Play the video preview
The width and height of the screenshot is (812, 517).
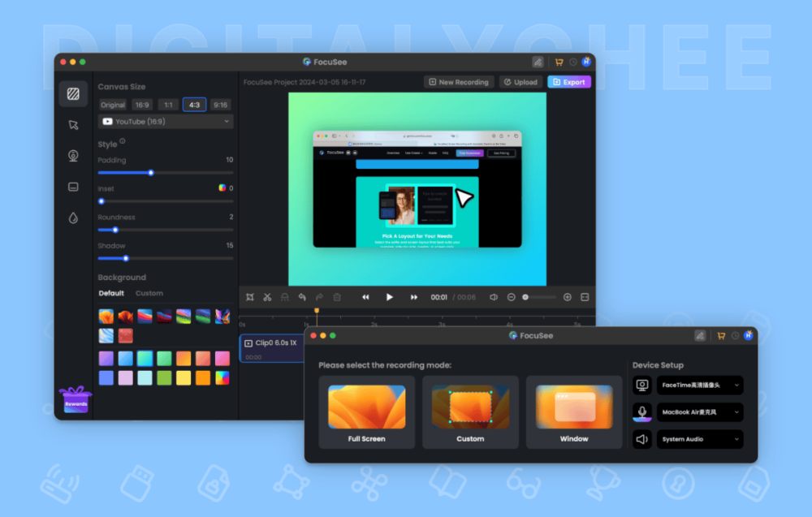[390, 297]
